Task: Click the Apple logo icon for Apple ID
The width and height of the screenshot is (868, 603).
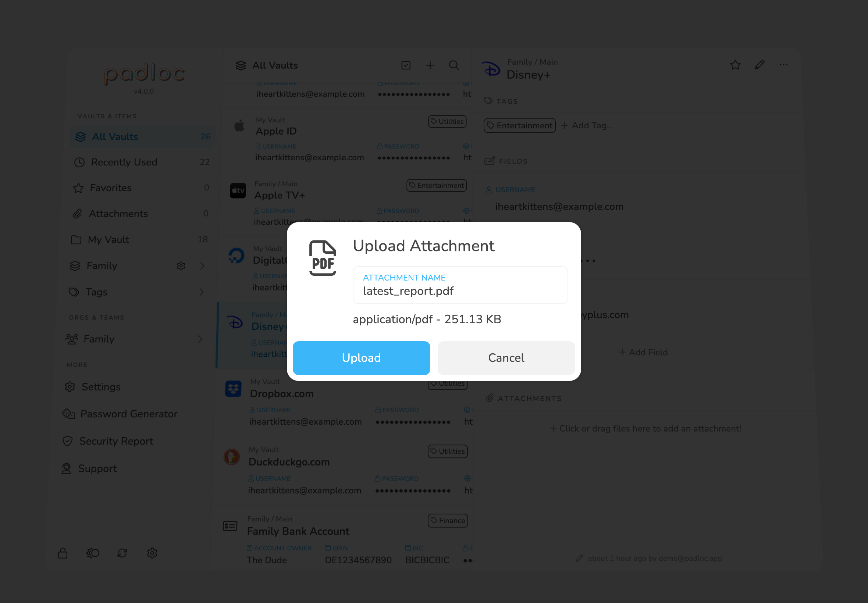Action: point(239,125)
